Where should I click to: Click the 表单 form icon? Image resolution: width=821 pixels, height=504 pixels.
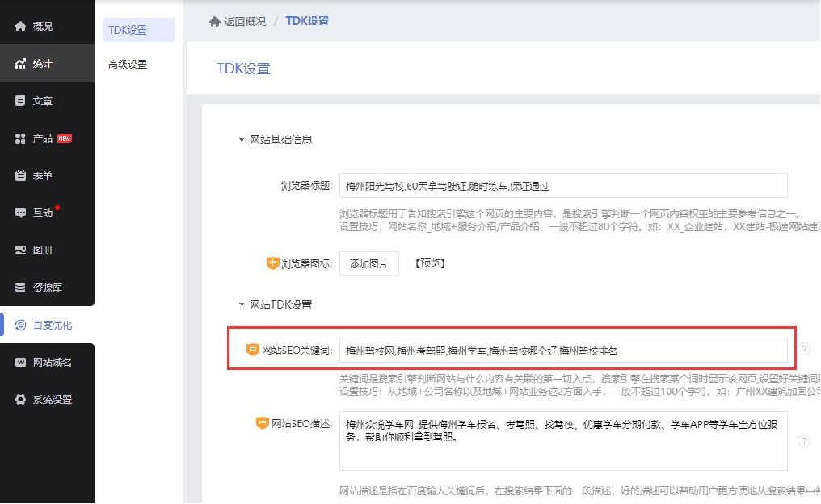[x=20, y=176]
